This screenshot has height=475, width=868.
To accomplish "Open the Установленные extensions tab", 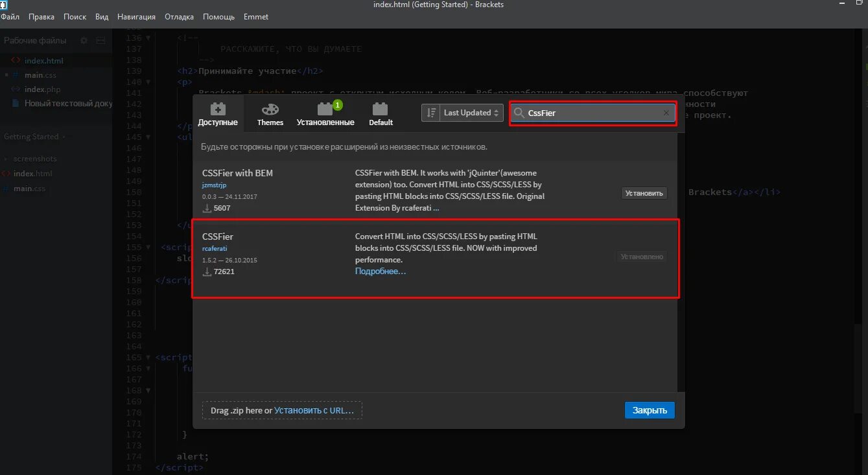I will (325, 114).
